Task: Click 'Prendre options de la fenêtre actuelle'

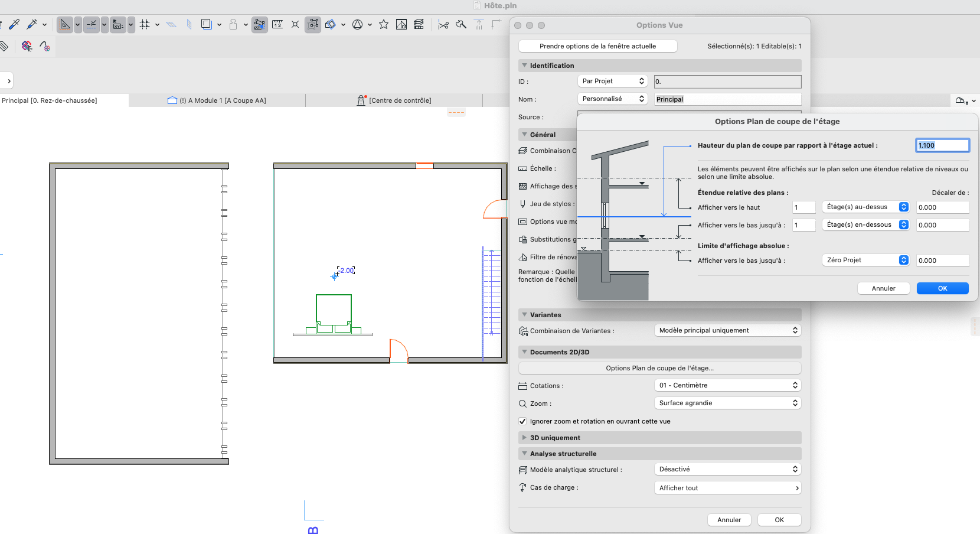Action: coord(597,46)
